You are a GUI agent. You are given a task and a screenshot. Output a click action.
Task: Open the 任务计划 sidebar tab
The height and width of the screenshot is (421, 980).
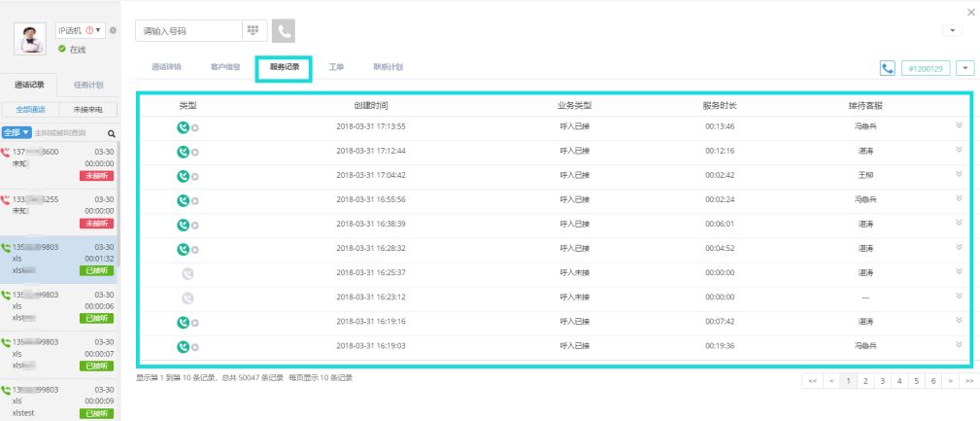point(88,86)
